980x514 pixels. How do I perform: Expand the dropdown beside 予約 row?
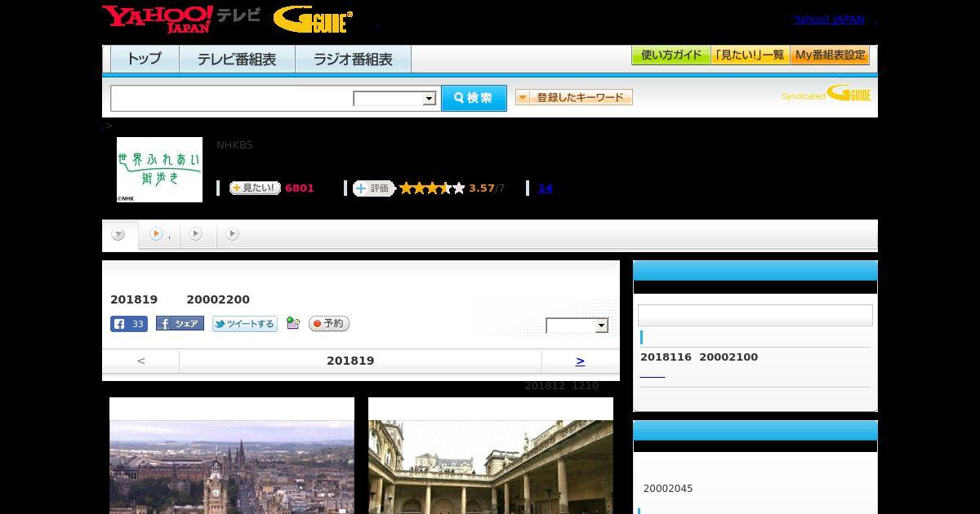[577, 326]
